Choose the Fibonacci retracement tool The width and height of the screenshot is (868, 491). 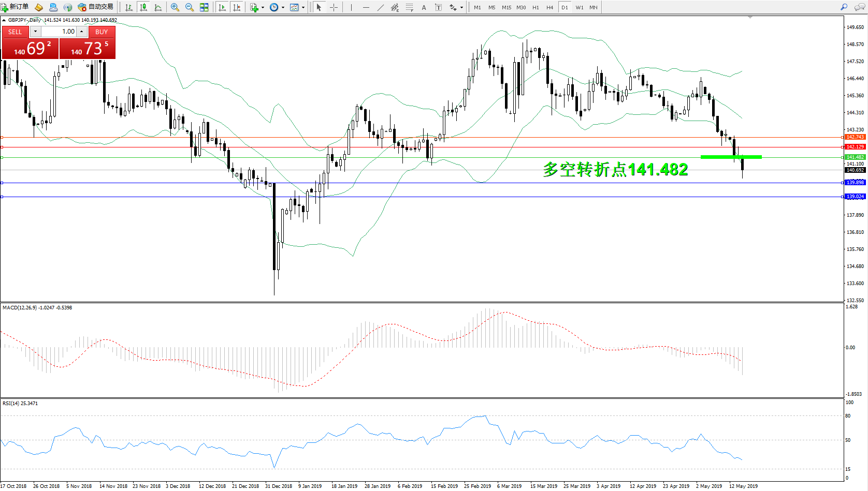coord(409,7)
